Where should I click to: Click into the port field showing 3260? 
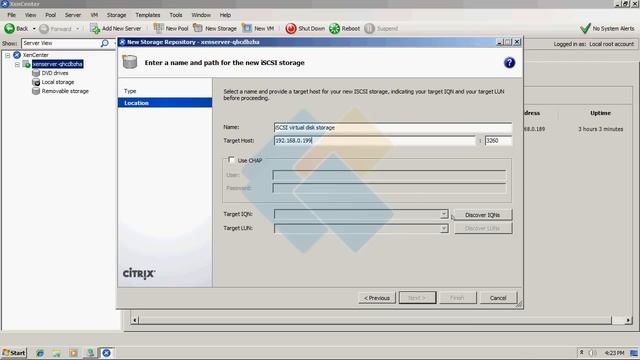(498, 140)
